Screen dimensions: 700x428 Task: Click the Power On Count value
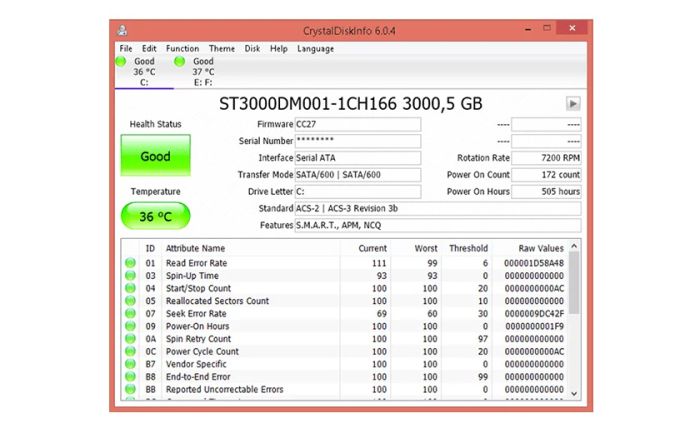click(x=546, y=175)
